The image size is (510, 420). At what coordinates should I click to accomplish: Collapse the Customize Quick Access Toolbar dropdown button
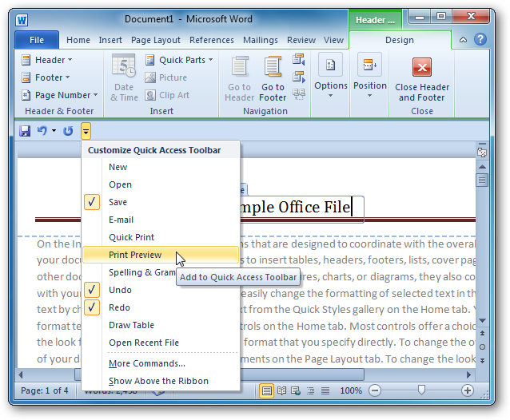click(x=86, y=131)
